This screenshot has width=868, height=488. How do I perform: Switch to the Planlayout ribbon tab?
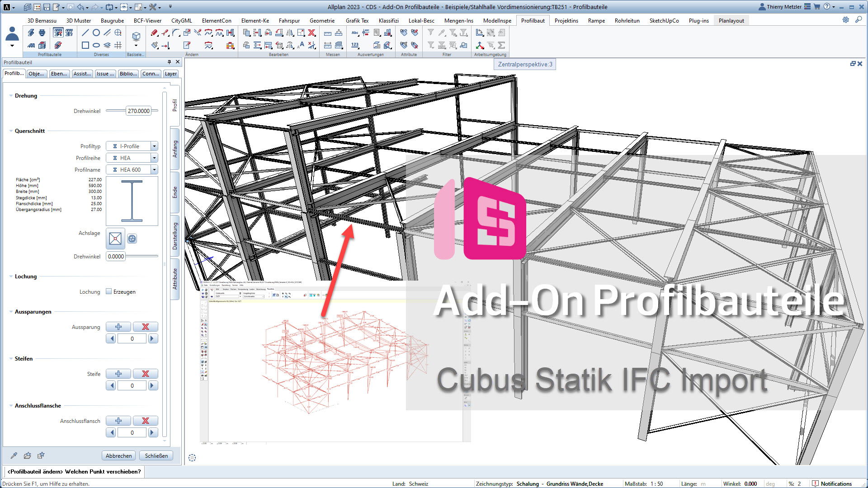tap(731, 20)
